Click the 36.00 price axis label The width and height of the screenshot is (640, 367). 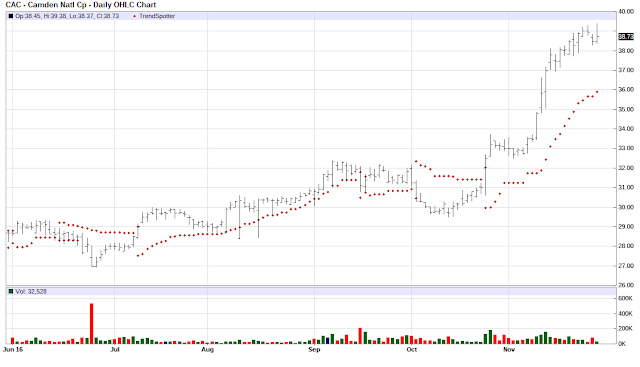pos(626,89)
